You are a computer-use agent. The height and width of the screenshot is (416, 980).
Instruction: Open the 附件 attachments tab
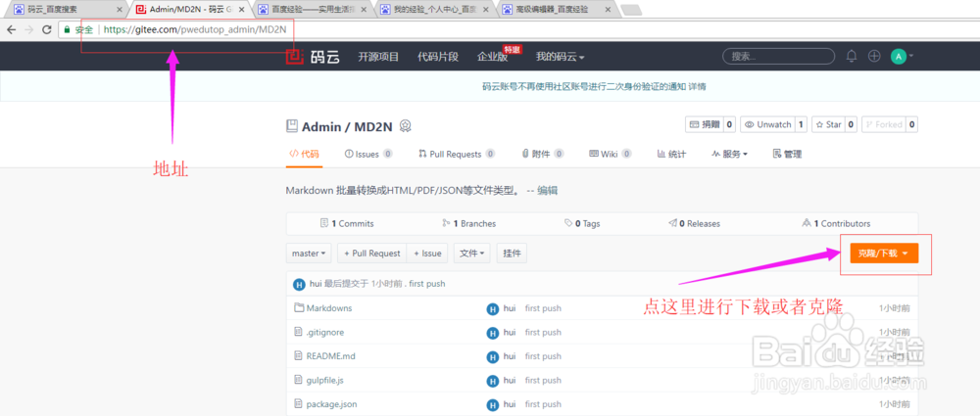[542, 154]
